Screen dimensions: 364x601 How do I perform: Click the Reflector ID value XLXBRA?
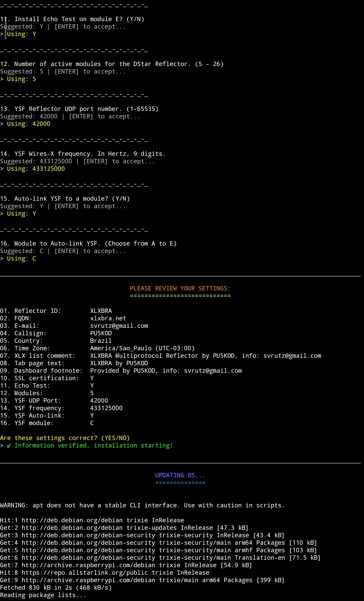[x=101, y=311]
